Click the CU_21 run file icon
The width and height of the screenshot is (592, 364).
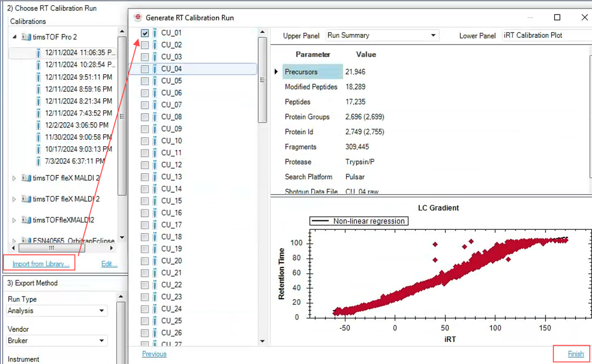[x=155, y=273]
